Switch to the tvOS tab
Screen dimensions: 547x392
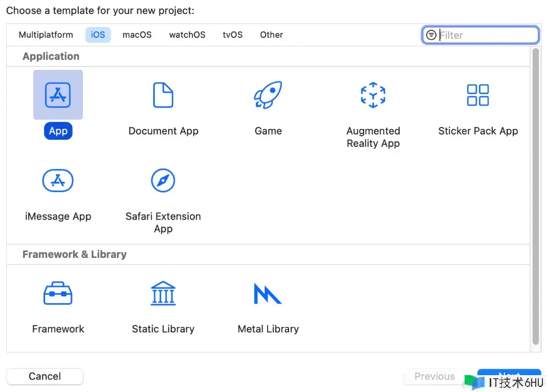pos(233,35)
